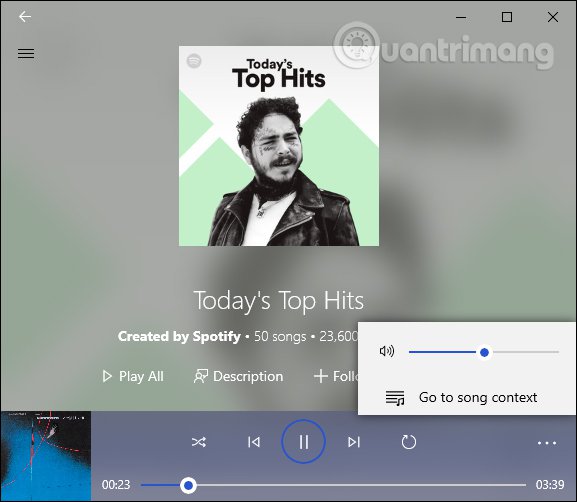Mute audio using the speaker icon
The height and width of the screenshot is (502, 577).
click(387, 351)
